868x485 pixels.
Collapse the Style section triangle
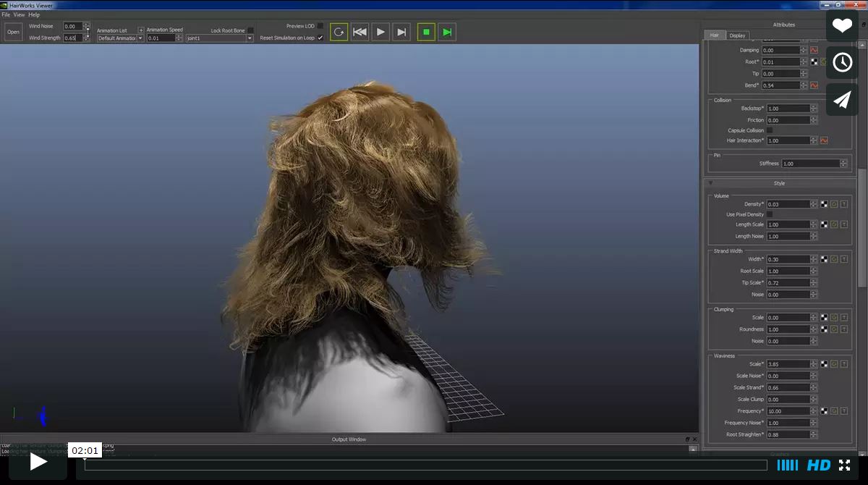click(x=711, y=183)
